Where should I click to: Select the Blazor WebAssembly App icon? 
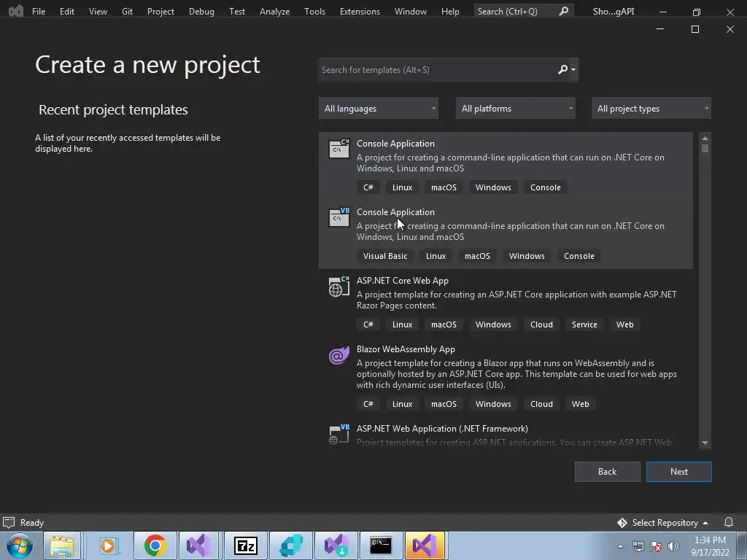point(339,355)
